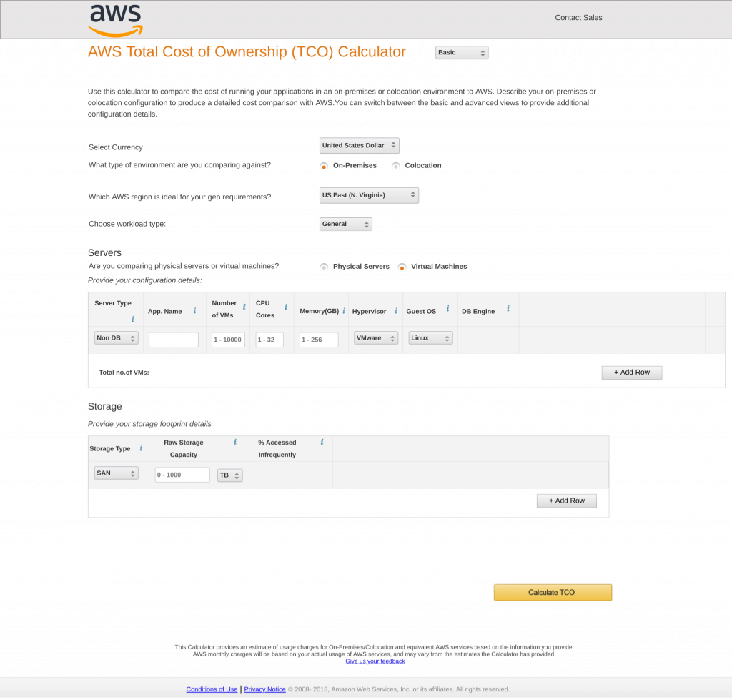This screenshot has height=700, width=732.
Task: Show info icon for DB Engine
Action: [508, 309]
